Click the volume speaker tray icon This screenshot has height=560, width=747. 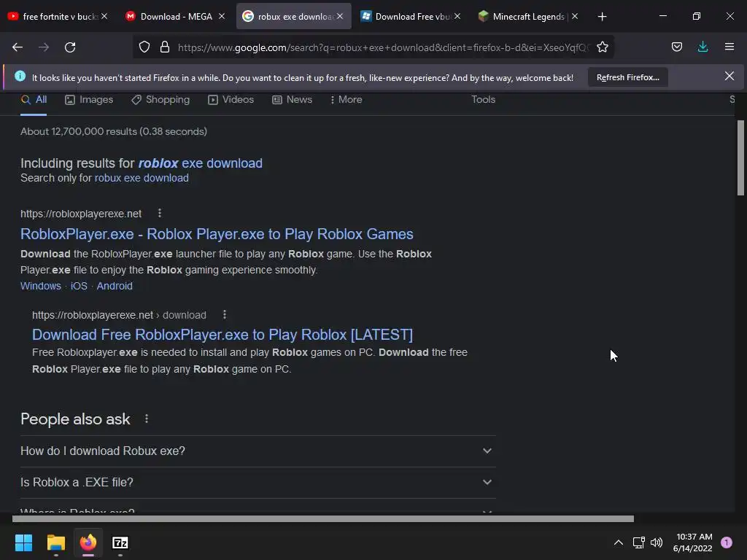pos(657,542)
